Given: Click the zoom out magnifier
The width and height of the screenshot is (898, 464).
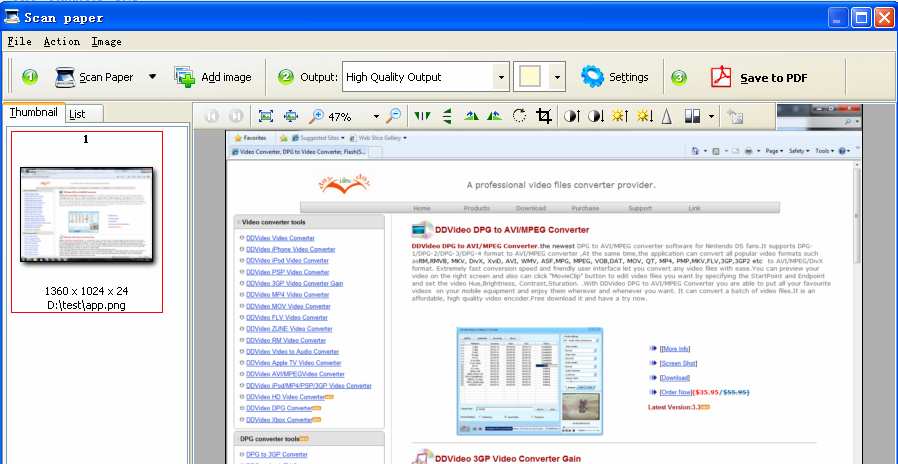Looking at the screenshot, I should [393, 116].
